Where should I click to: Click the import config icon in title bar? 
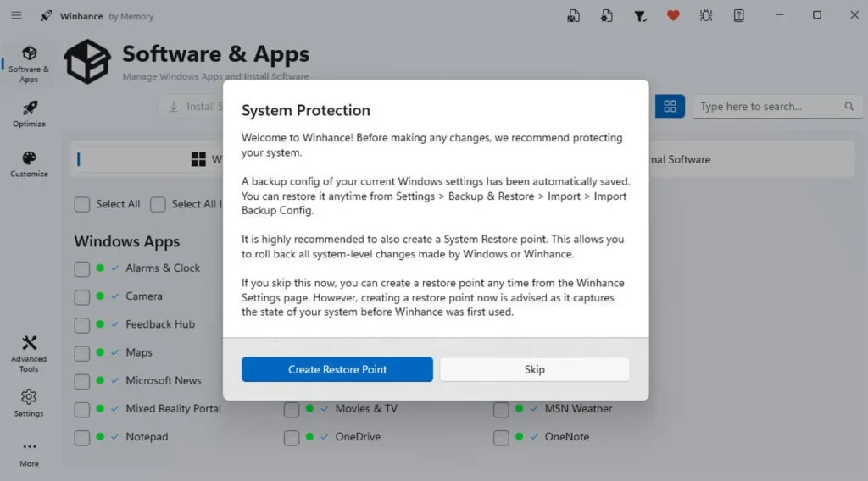coord(607,16)
